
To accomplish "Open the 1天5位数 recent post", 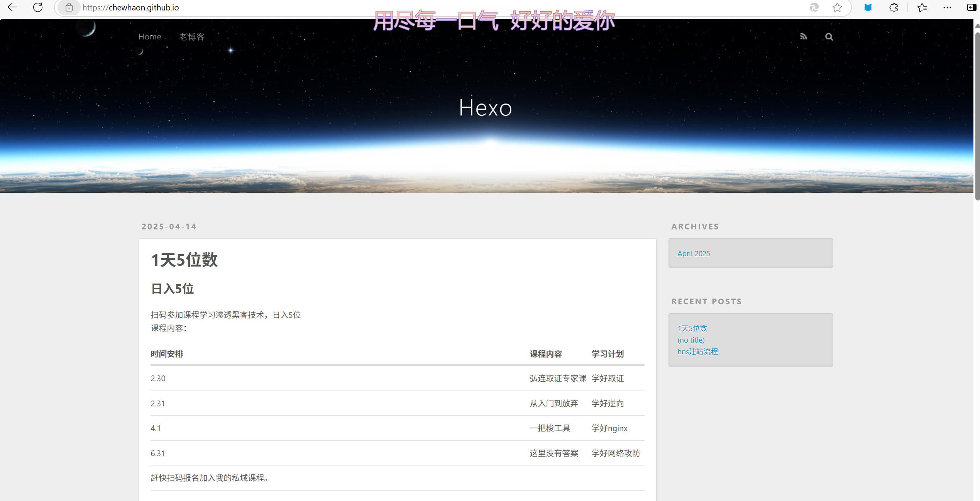I will pyautogui.click(x=692, y=328).
